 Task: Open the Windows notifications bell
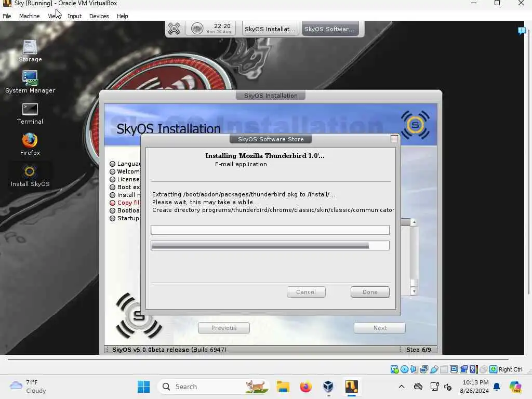(497, 387)
